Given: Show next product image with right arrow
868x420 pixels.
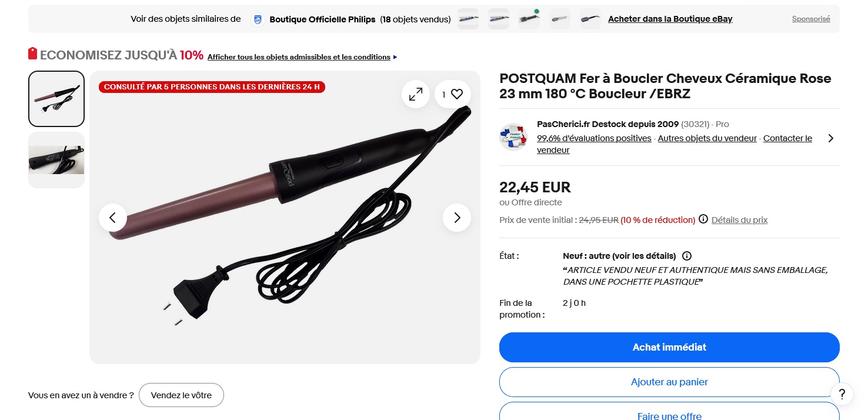Looking at the screenshot, I should click(x=457, y=218).
